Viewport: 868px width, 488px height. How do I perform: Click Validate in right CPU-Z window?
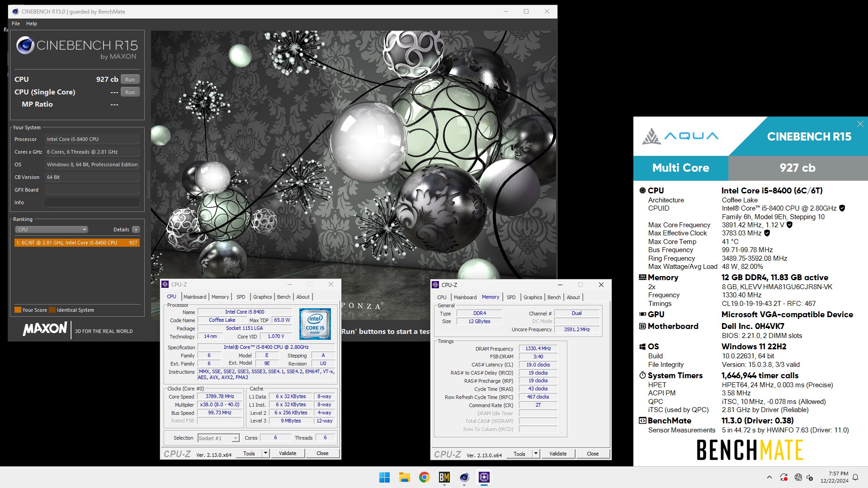coord(558,454)
